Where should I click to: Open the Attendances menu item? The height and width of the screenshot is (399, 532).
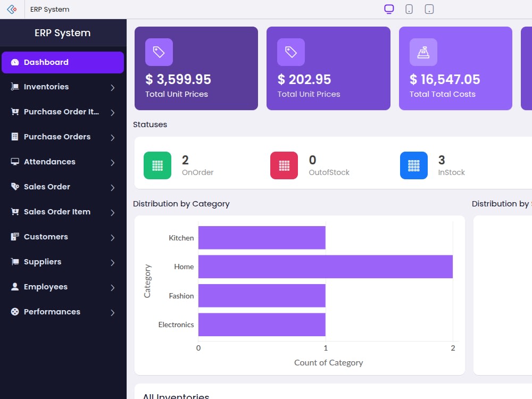[49, 162]
